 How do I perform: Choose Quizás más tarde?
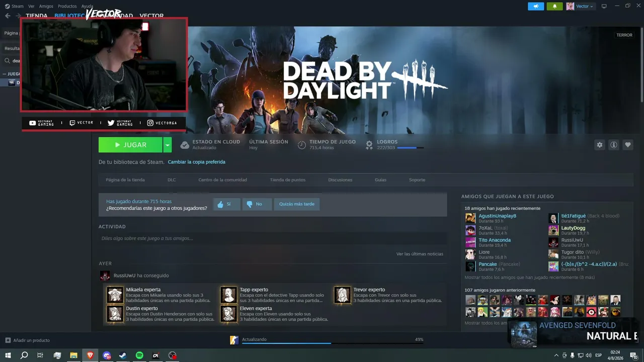pos(297,204)
